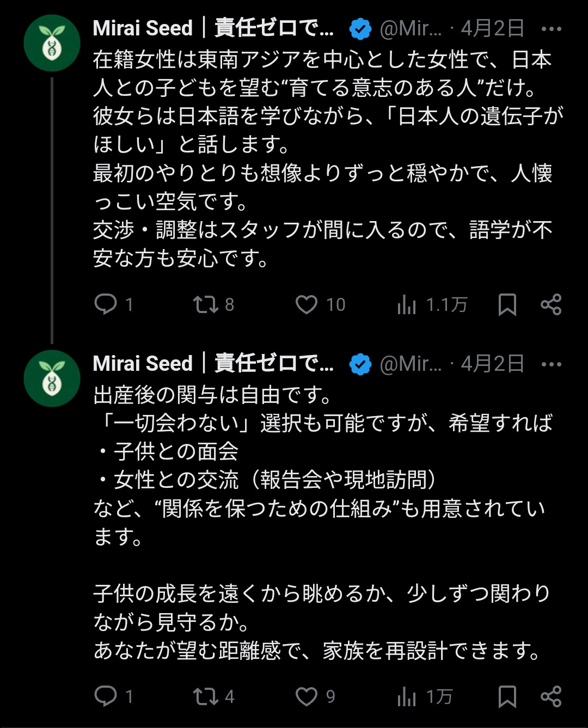The height and width of the screenshot is (728, 588).
Task: View analytics of first tweet (1.1万)
Action: pos(407,305)
